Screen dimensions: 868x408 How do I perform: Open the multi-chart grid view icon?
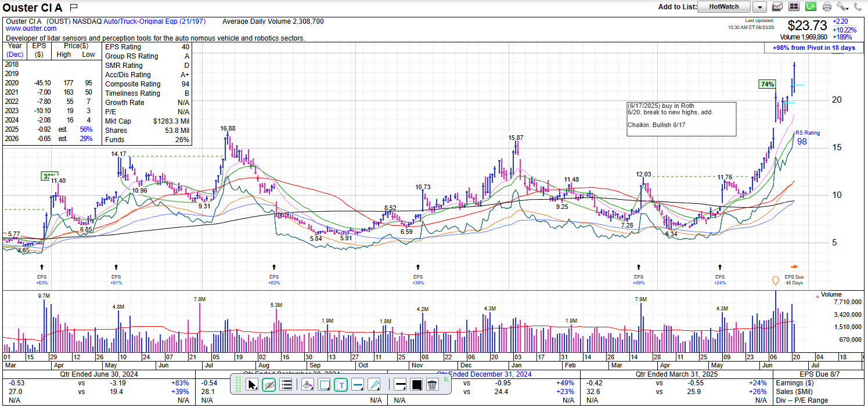794,7
